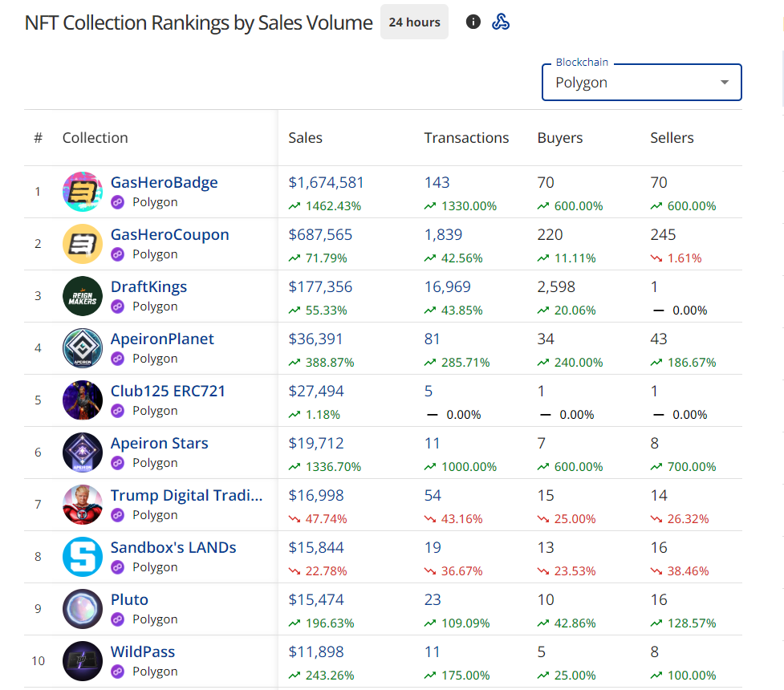Open the Blockchain Polygon dropdown
Viewport: 784px width, 690px height.
(x=641, y=82)
